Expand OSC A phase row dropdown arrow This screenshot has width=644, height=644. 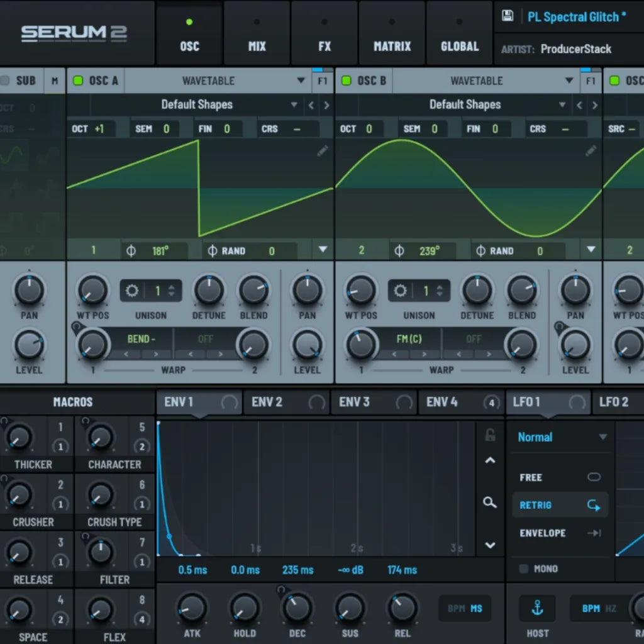(323, 249)
